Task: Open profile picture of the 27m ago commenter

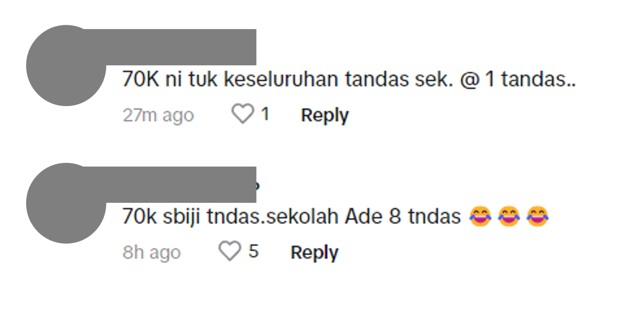Action: 66,65
